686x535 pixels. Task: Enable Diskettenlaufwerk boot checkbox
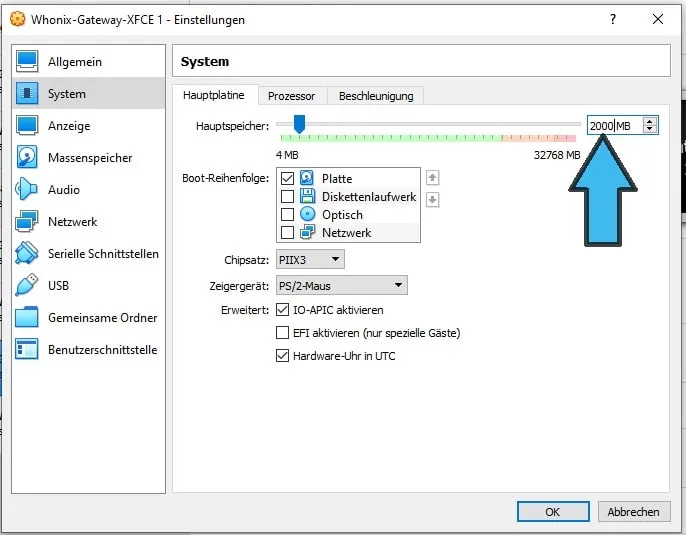click(x=287, y=196)
